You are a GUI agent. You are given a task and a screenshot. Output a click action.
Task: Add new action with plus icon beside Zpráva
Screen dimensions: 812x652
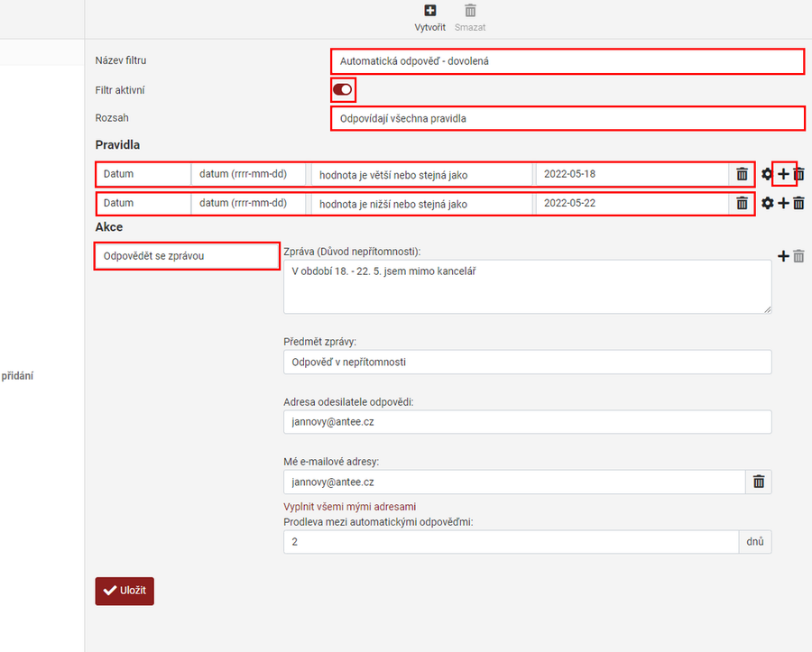point(783,256)
